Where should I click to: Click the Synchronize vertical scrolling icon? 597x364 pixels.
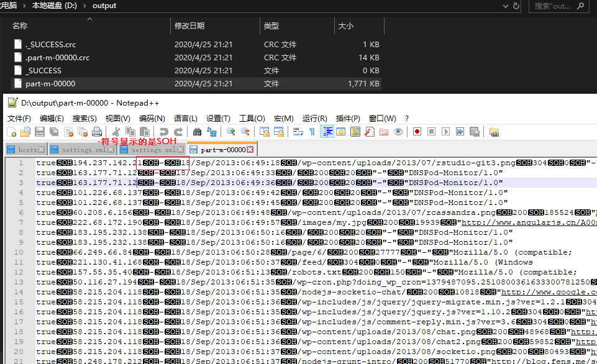(x=264, y=132)
